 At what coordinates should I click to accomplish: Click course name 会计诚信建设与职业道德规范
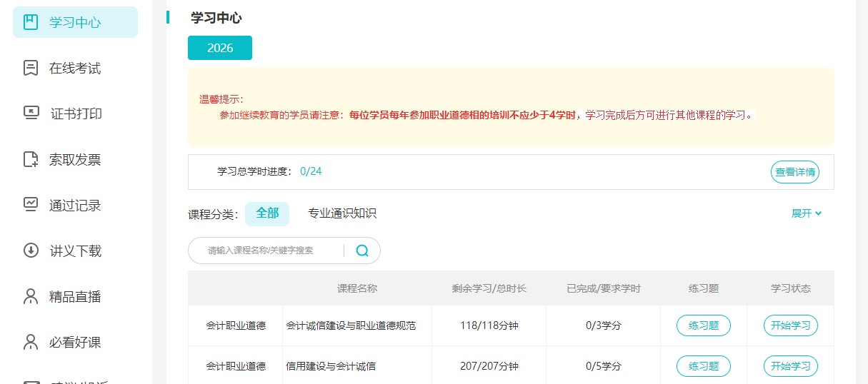click(351, 325)
